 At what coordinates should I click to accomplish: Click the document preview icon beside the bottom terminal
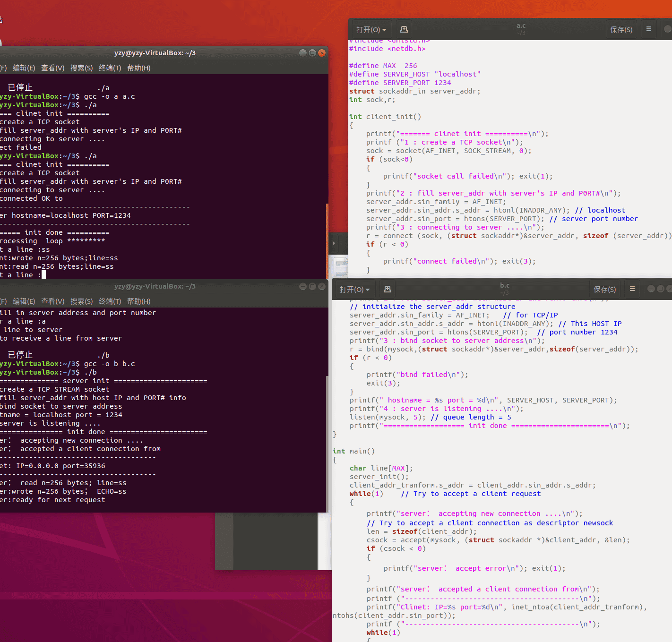tap(341, 267)
